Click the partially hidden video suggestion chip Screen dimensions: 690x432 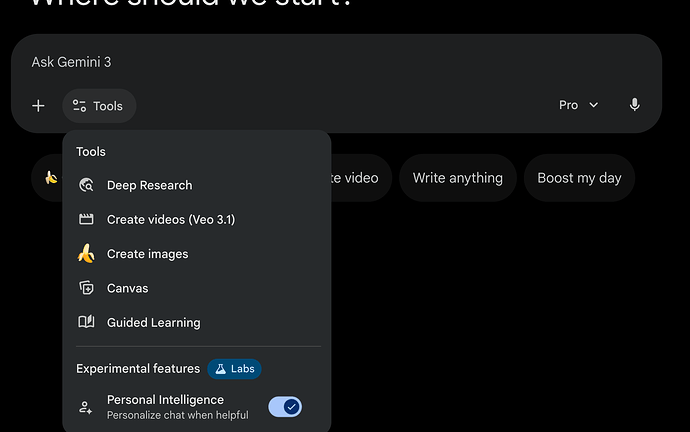pyautogui.click(x=361, y=178)
